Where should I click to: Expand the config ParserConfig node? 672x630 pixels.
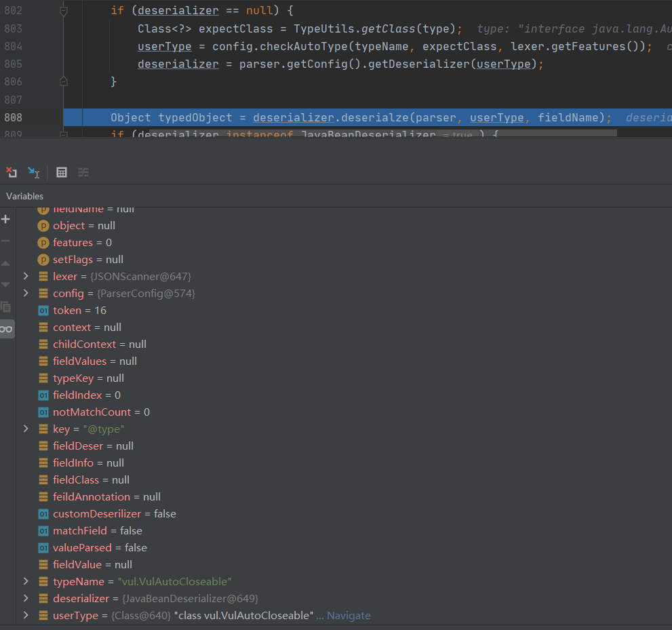26,294
